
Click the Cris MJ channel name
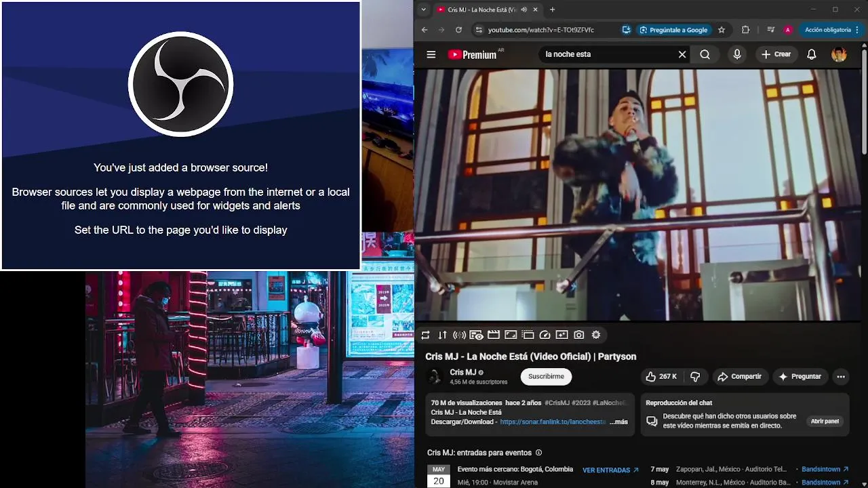click(x=462, y=372)
